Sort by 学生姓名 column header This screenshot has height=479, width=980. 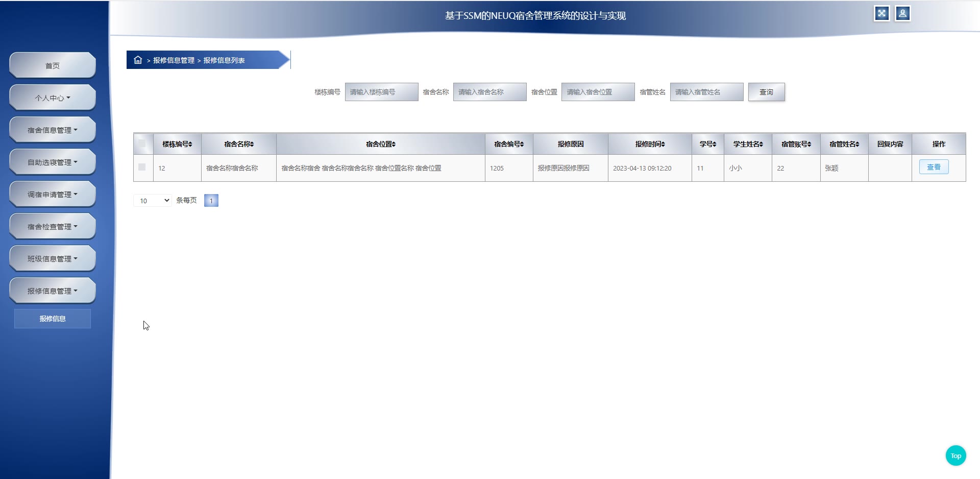click(748, 144)
